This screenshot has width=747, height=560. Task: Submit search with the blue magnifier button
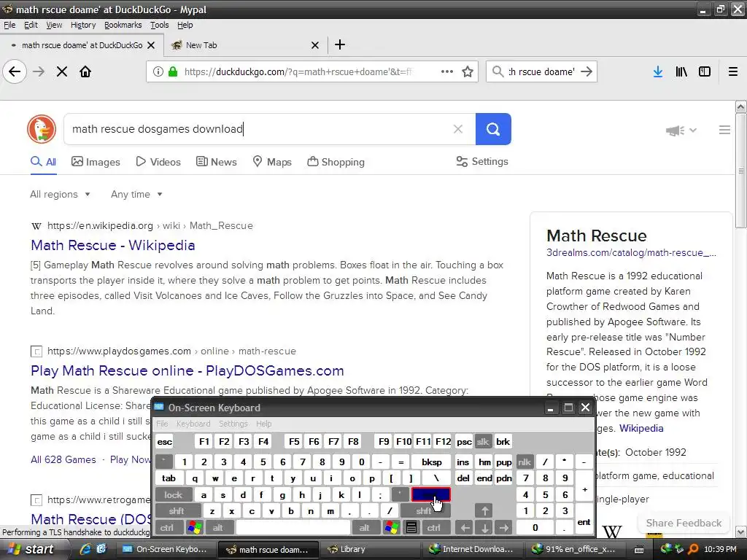click(493, 129)
